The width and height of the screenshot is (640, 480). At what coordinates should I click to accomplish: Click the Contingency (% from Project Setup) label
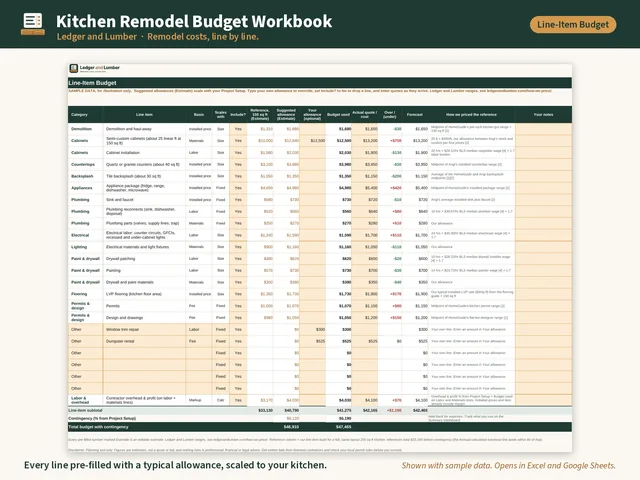[x=102, y=418]
